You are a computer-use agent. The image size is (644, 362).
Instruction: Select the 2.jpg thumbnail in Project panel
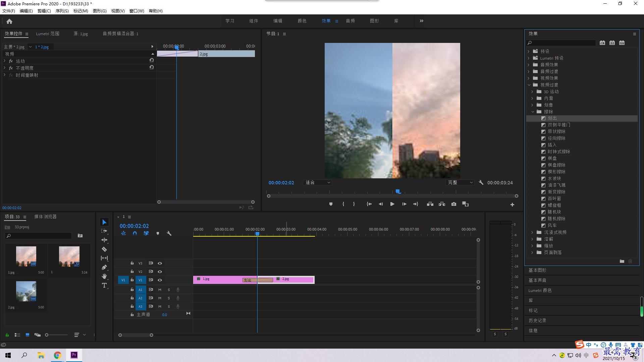pyautogui.click(x=26, y=291)
